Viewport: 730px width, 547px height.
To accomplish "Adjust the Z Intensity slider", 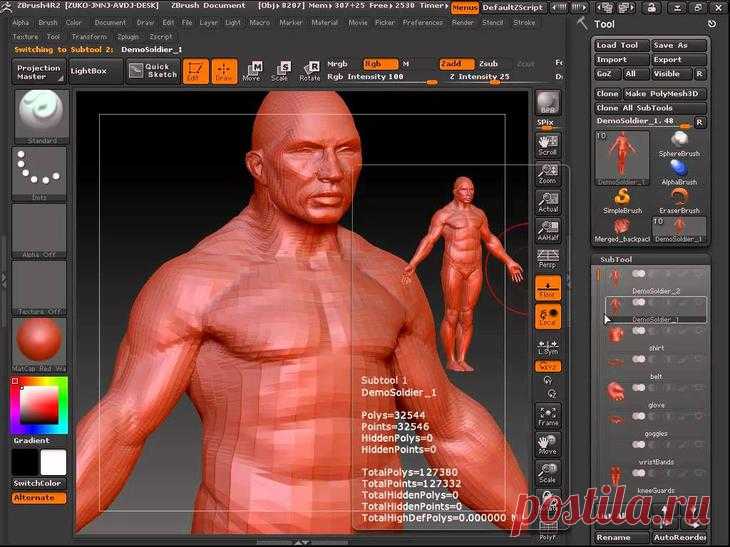I will point(480,78).
